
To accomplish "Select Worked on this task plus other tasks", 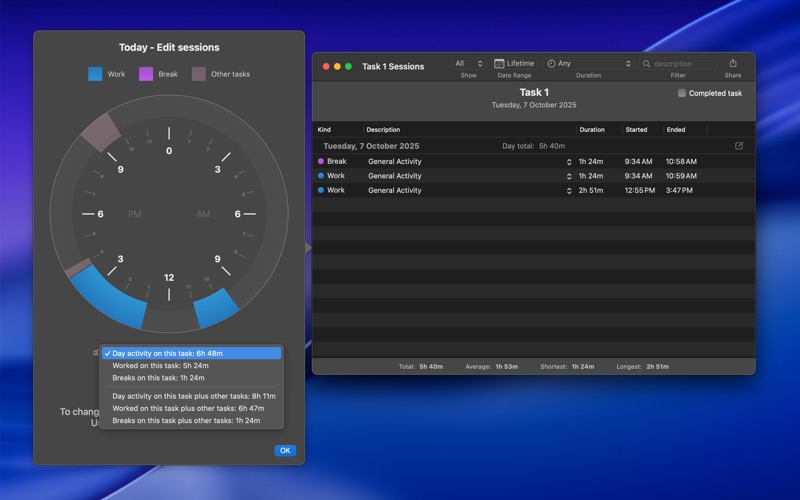I will pyautogui.click(x=191, y=408).
